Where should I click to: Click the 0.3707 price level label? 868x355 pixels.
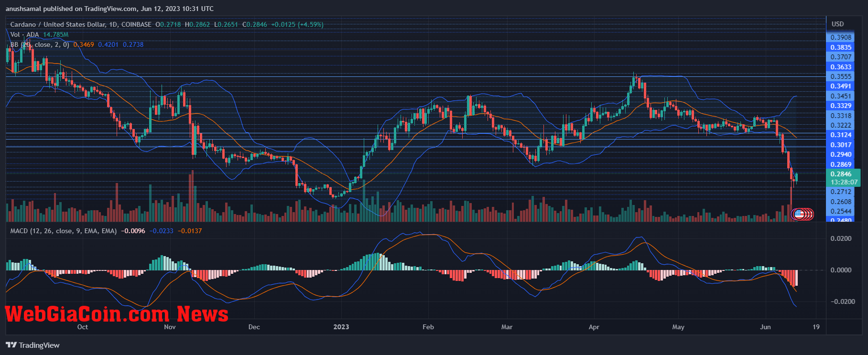(841, 57)
